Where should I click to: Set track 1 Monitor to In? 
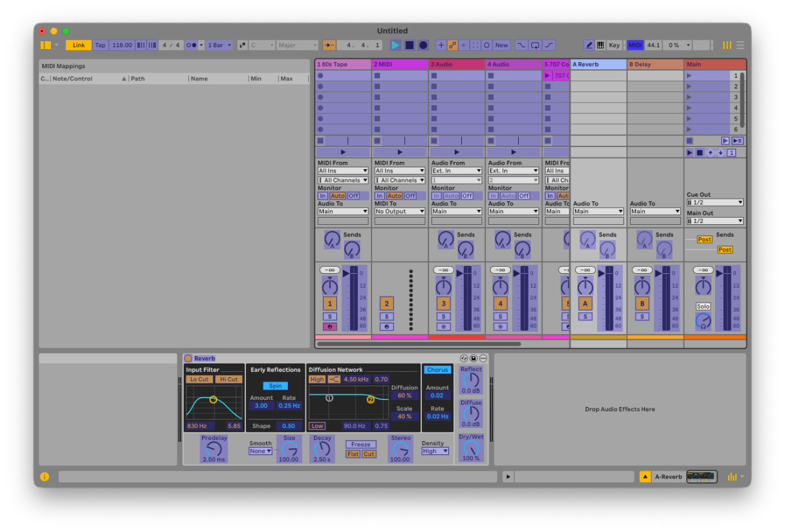323,195
